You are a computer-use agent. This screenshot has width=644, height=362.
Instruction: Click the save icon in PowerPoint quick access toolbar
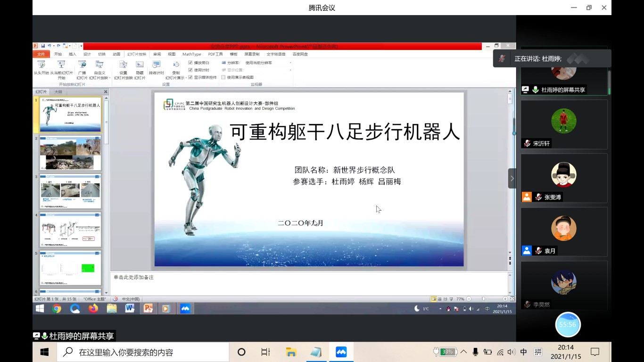pos(43,46)
